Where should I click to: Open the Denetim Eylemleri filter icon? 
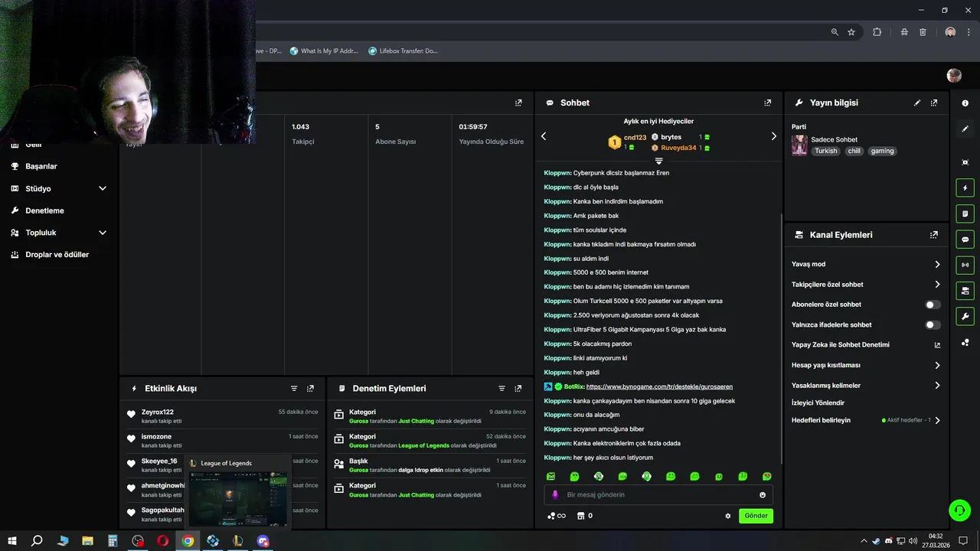click(x=502, y=389)
